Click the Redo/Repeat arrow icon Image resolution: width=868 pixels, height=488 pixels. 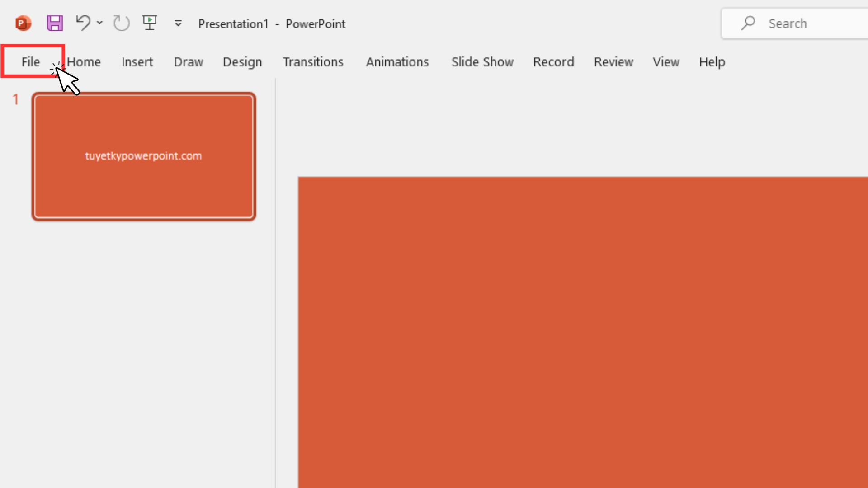tap(121, 23)
